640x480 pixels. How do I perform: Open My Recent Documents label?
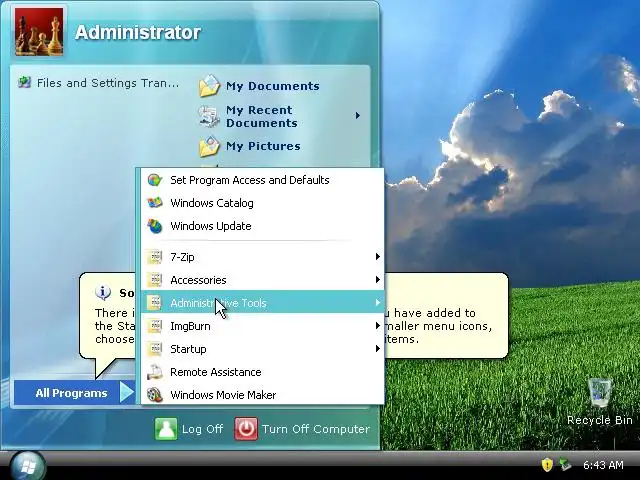tap(262, 116)
